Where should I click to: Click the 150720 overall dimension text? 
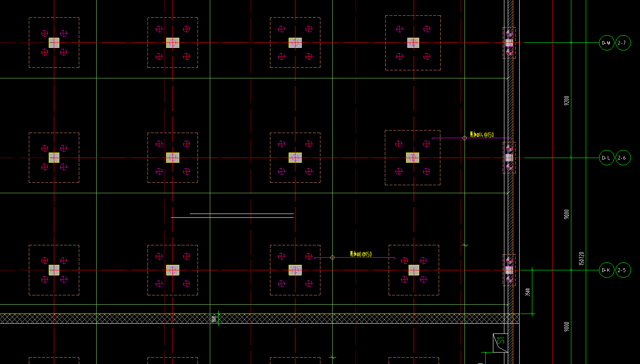click(x=582, y=258)
